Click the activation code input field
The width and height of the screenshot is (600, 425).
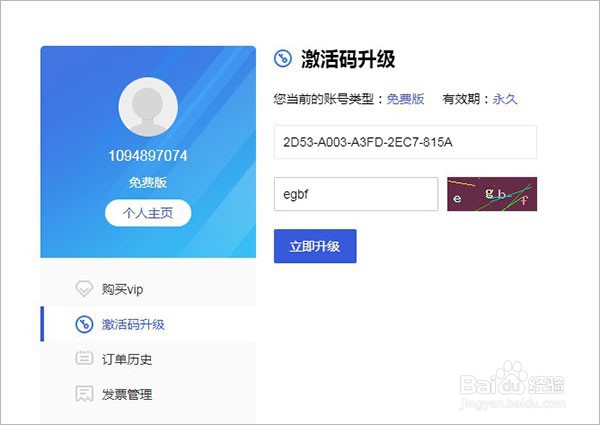[x=405, y=142]
